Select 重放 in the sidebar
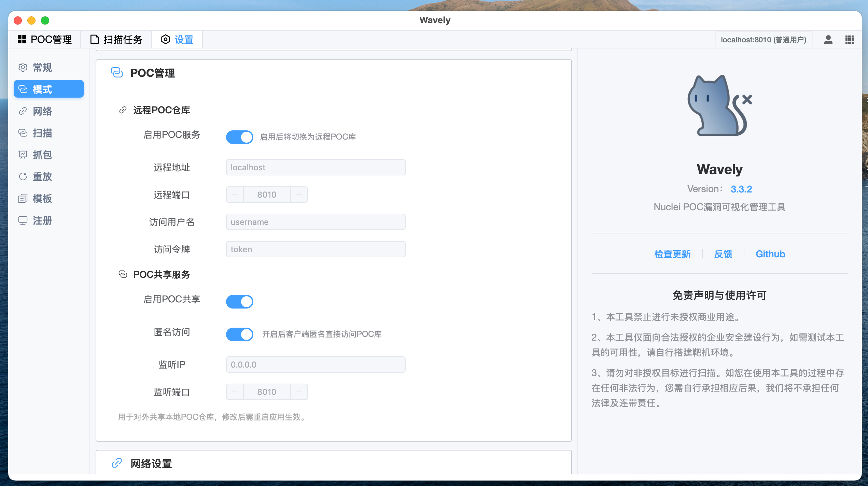The width and height of the screenshot is (868, 486). (x=49, y=176)
